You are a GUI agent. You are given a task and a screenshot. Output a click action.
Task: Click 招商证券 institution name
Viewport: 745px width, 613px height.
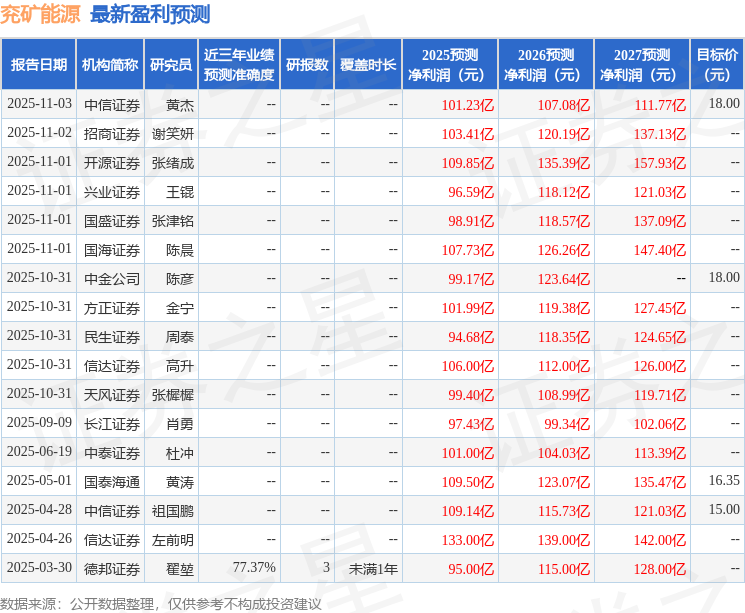(x=112, y=134)
